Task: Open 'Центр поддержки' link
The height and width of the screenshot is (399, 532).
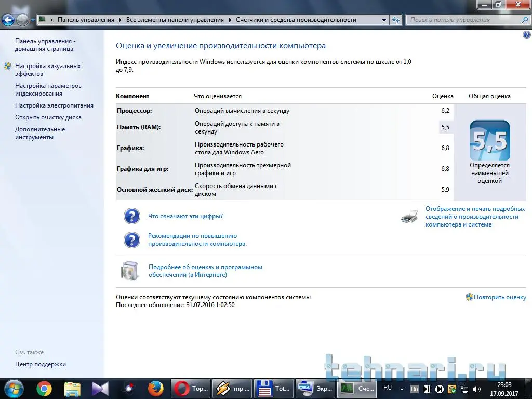Action: pos(41,364)
